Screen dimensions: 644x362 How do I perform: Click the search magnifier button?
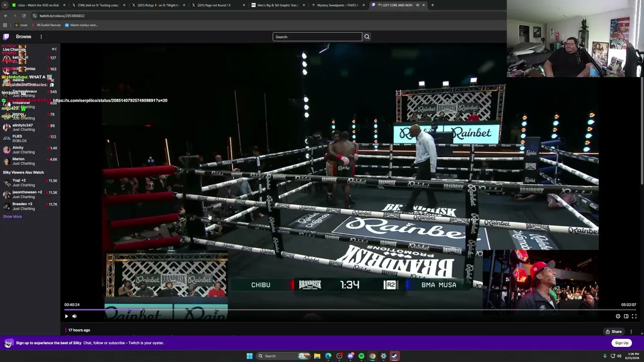pos(367,37)
